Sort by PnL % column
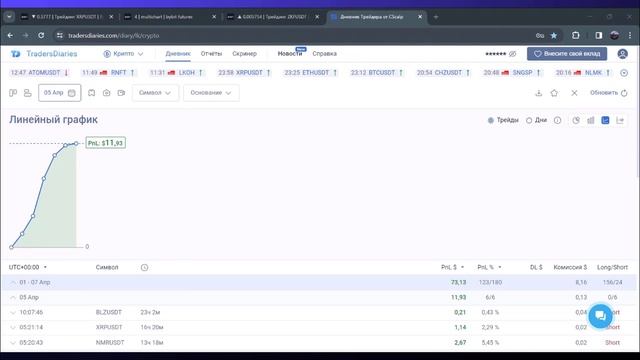640x360 pixels. pos(489,267)
